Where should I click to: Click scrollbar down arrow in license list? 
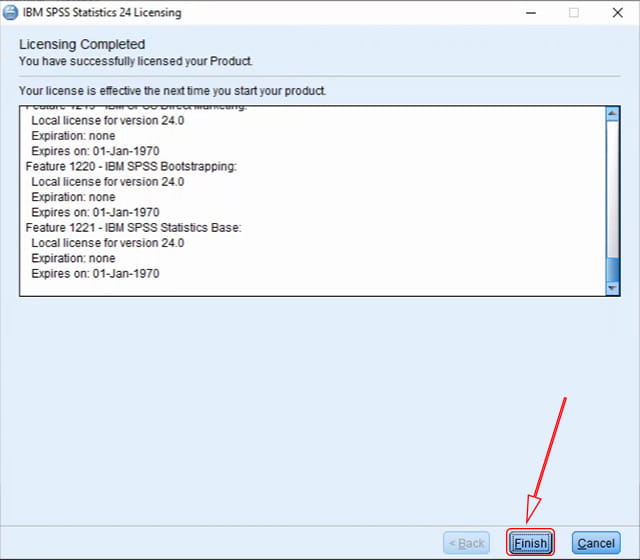(x=612, y=288)
